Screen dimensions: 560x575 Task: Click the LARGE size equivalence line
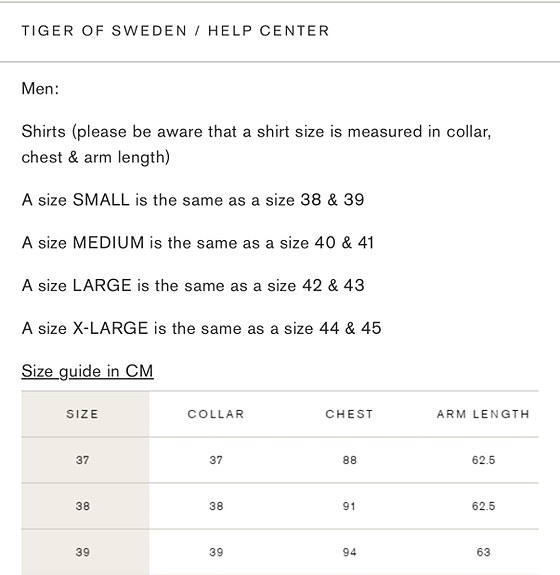coord(193,285)
